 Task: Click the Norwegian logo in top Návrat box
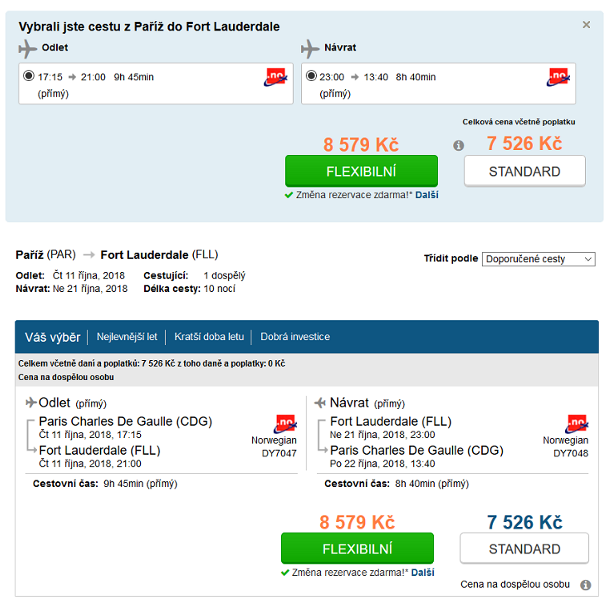pos(558,77)
